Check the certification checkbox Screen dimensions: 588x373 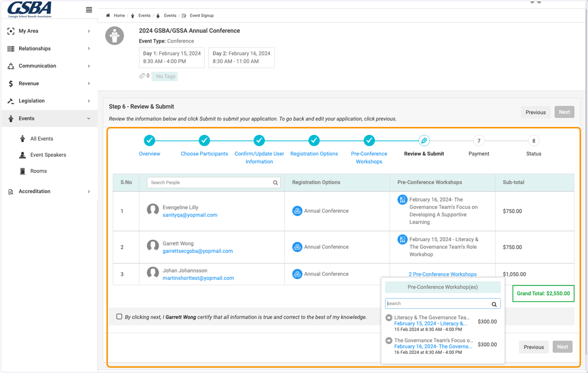pos(119,317)
